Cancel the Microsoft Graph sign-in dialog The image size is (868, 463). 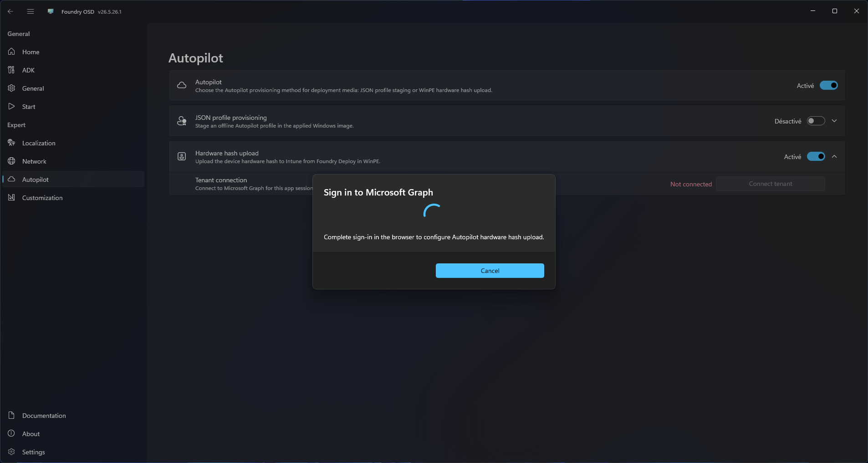tap(490, 271)
